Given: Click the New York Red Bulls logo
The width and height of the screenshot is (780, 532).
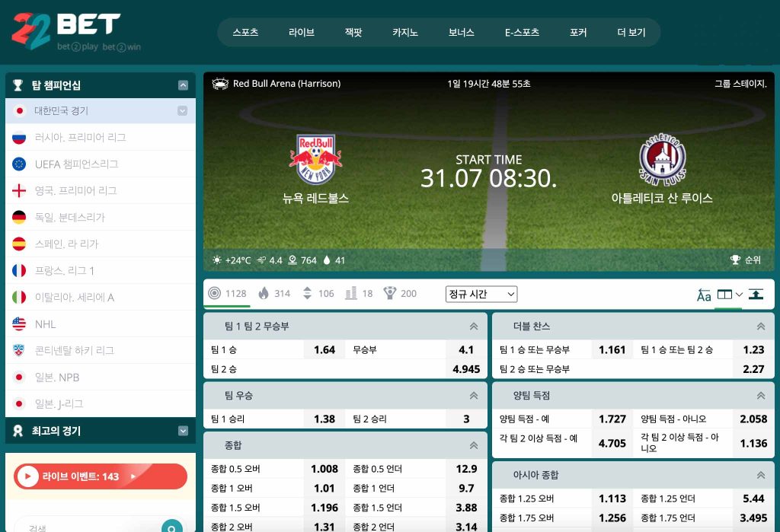Looking at the screenshot, I should (x=316, y=159).
